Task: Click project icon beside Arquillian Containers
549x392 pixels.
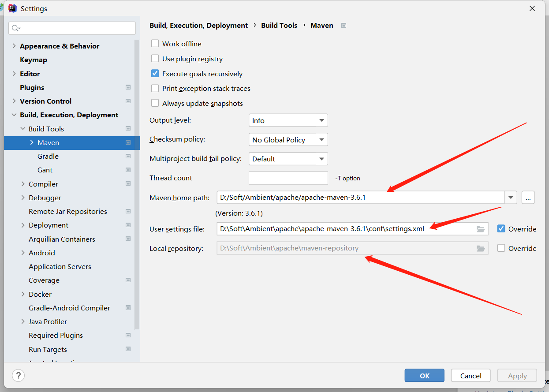Action: (x=128, y=239)
